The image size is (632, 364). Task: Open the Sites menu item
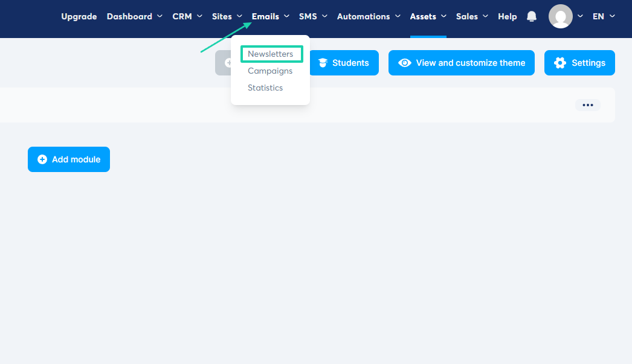pos(222,16)
